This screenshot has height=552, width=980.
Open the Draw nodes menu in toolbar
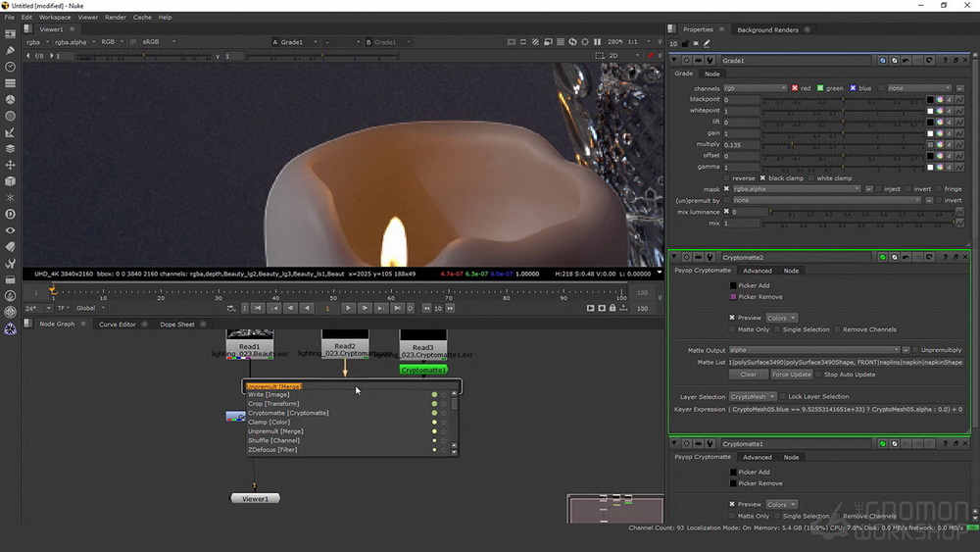pyautogui.click(x=10, y=50)
